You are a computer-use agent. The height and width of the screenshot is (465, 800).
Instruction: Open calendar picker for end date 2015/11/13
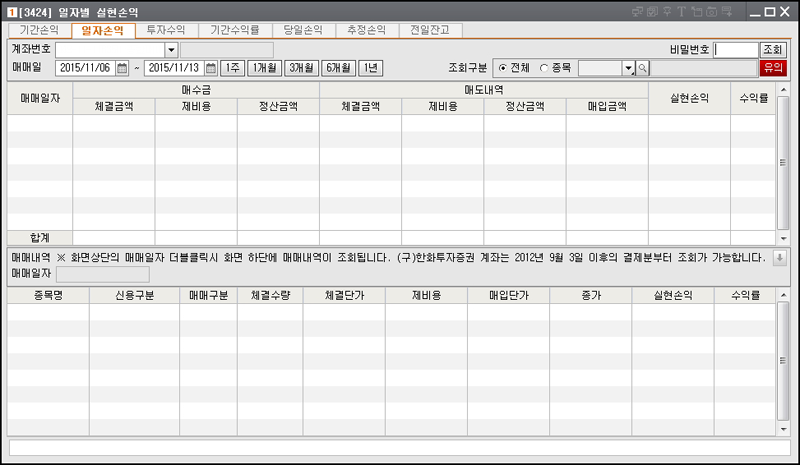click(209, 68)
